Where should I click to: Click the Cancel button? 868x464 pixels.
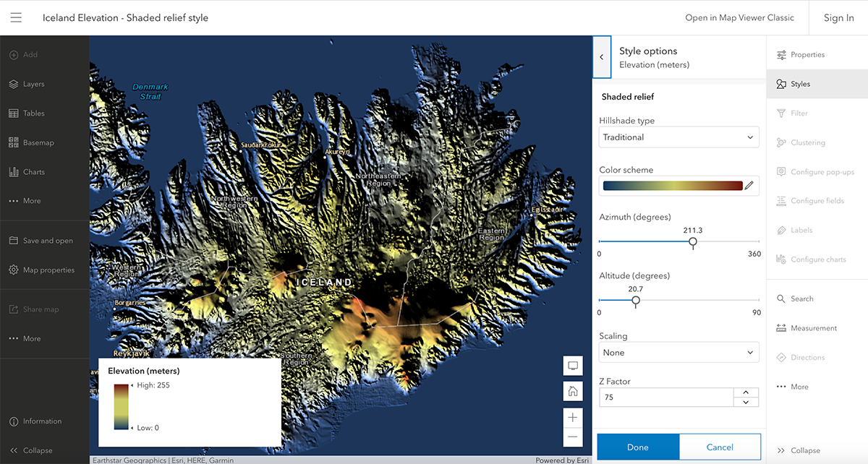pyautogui.click(x=720, y=447)
